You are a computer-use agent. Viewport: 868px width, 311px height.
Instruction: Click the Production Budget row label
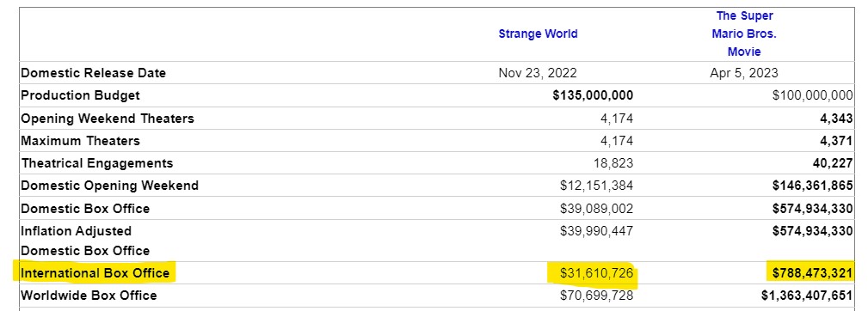point(80,95)
